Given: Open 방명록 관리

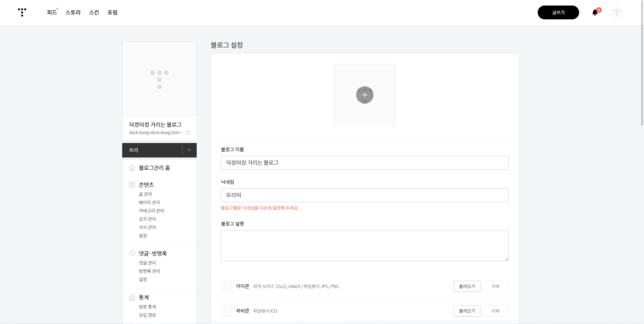Looking at the screenshot, I should (x=149, y=271).
